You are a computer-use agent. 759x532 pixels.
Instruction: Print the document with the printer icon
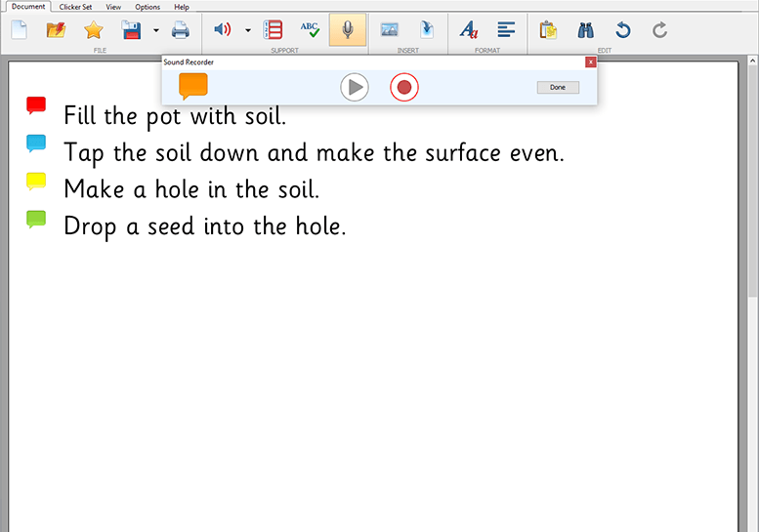pos(181,30)
